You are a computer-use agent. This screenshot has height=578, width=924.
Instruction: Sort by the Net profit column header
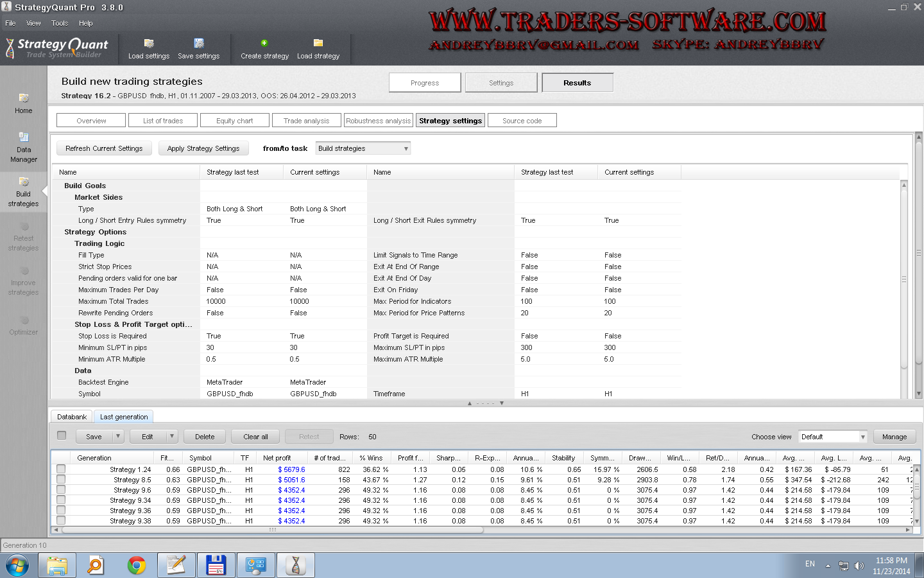(277, 458)
